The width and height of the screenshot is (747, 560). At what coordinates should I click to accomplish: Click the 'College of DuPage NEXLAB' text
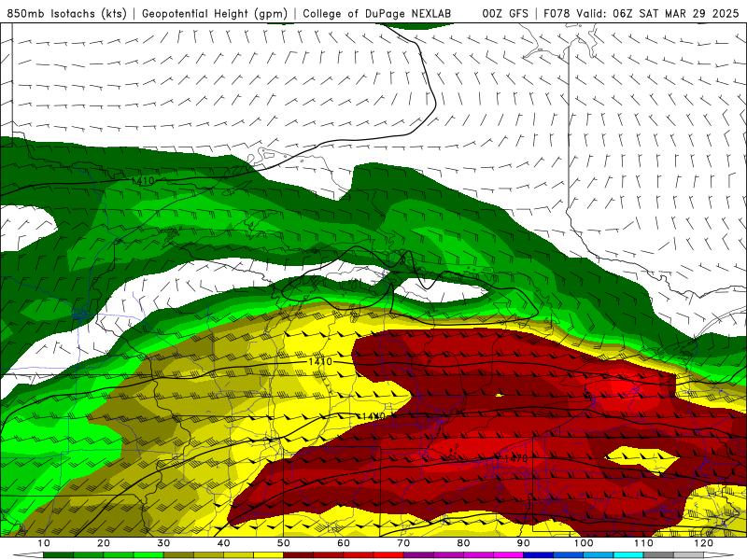tap(377, 13)
